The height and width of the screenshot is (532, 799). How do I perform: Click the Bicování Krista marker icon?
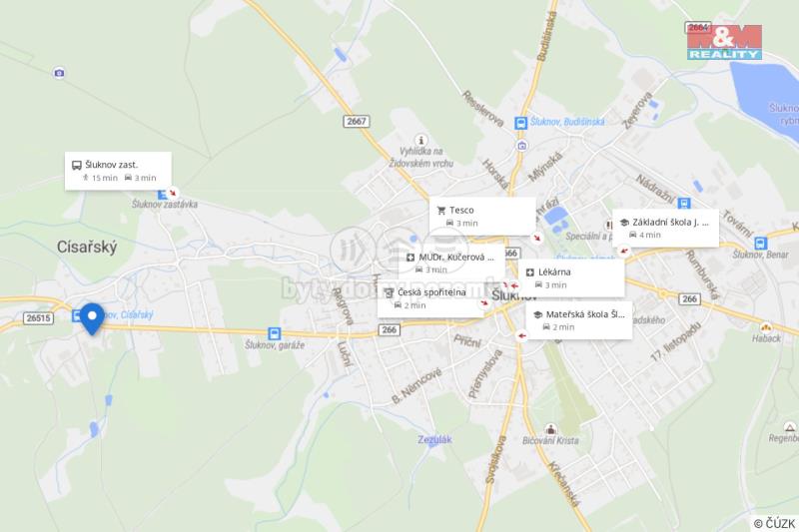(x=550, y=428)
